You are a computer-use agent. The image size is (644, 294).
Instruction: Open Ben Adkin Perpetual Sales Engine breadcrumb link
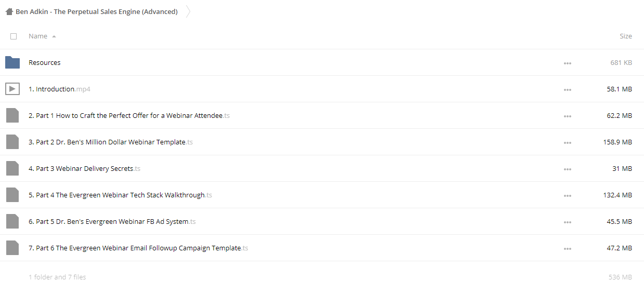click(97, 11)
